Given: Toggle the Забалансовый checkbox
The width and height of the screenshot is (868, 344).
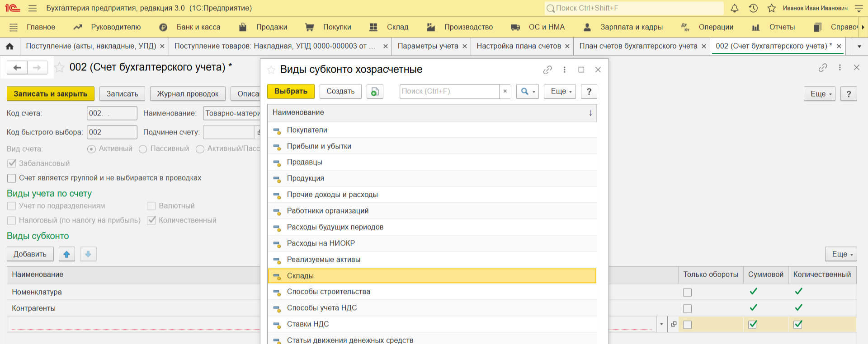Looking at the screenshot, I should [x=12, y=163].
